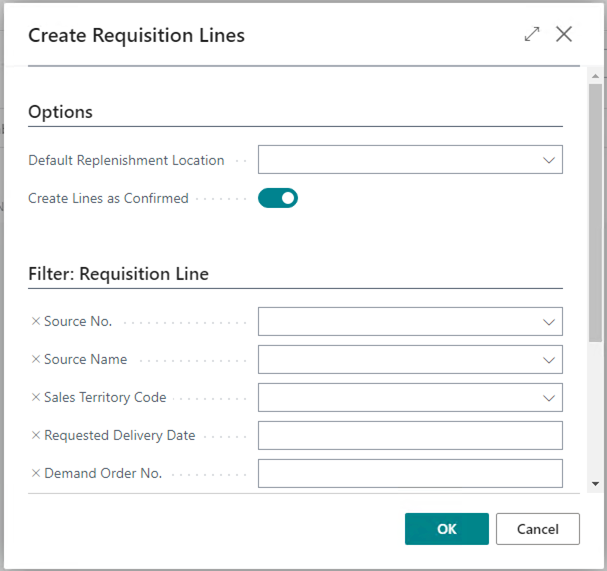The height and width of the screenshot is (571, 607).
Task: Confirm with the OK button
Action: click(446, 529)
